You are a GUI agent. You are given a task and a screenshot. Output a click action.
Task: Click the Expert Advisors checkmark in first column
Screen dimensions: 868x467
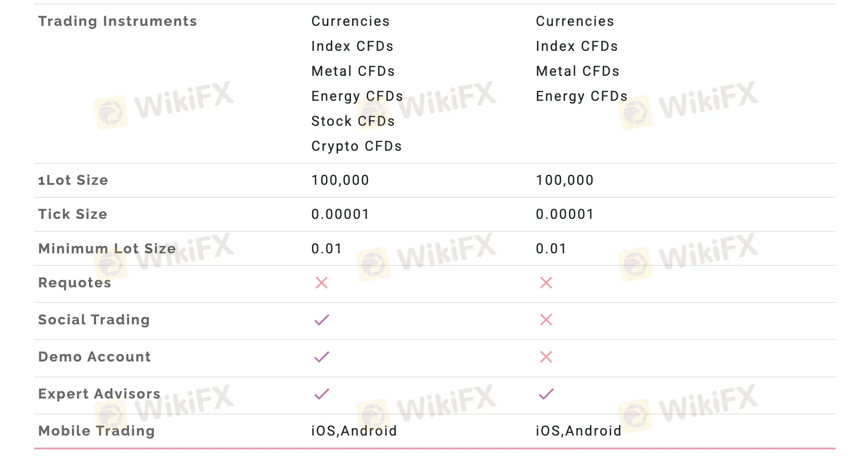[322, 394]
